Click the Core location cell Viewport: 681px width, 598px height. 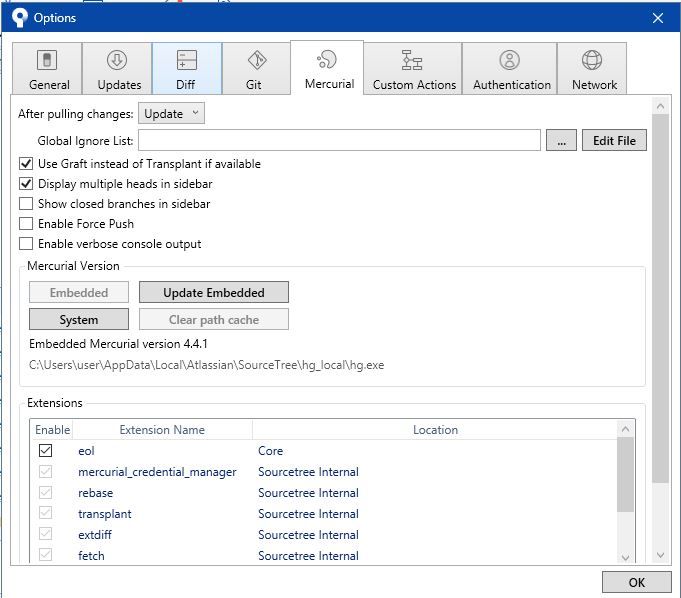pos(271,451)
